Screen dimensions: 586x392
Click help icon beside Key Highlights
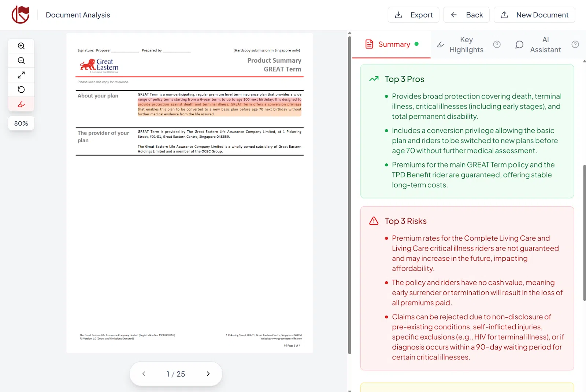click(497, 44)
